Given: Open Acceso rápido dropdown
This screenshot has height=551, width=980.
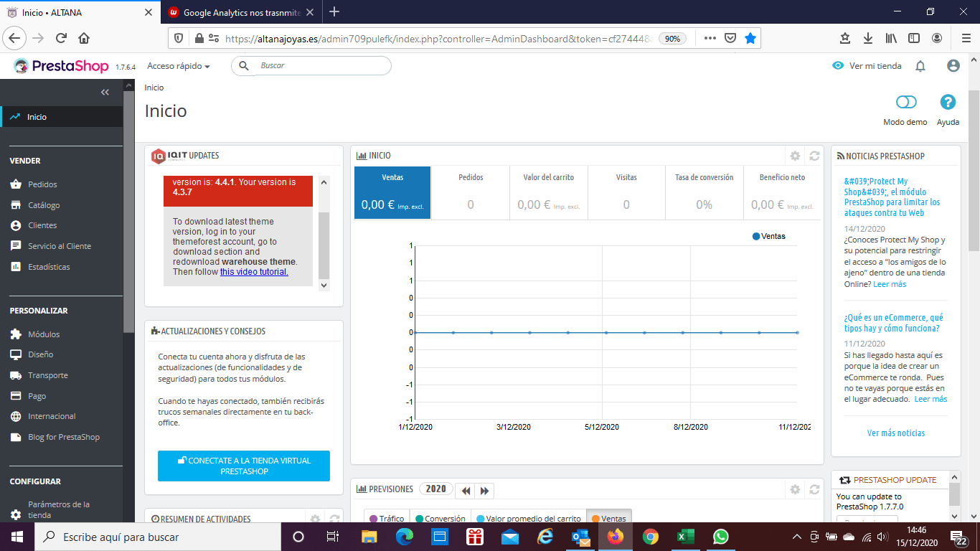Looking at the screenshot, I should (179, 66).
